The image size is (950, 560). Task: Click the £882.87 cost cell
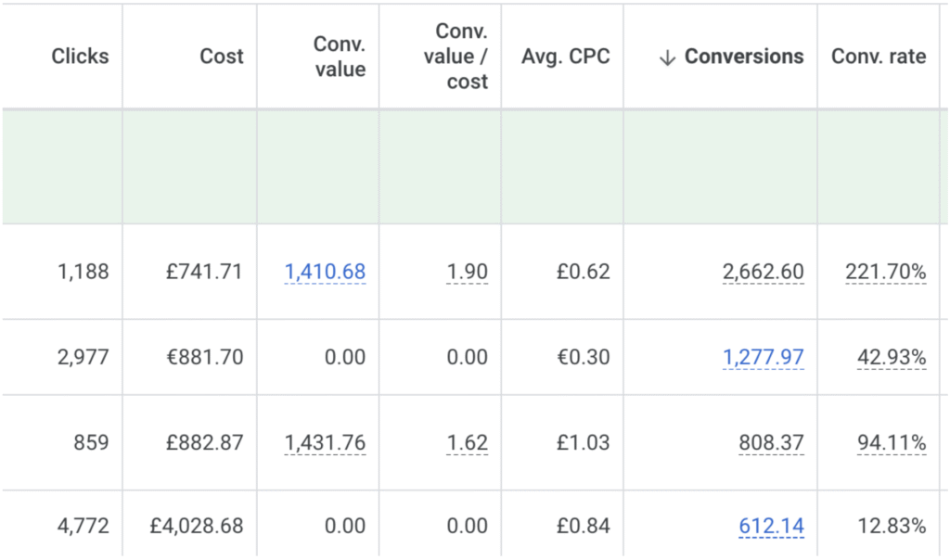pos(205,442)
